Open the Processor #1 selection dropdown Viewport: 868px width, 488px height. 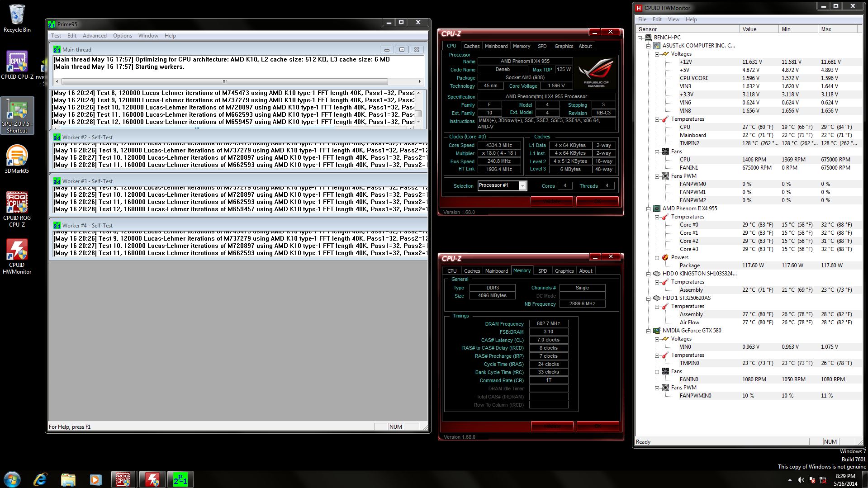click(x=522, y=186)
